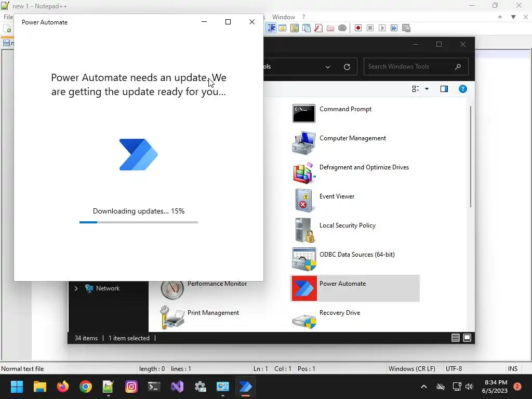Close the Power Automate update window
Viewport: 532px width, 399px height.
click(x=252, y=22)
